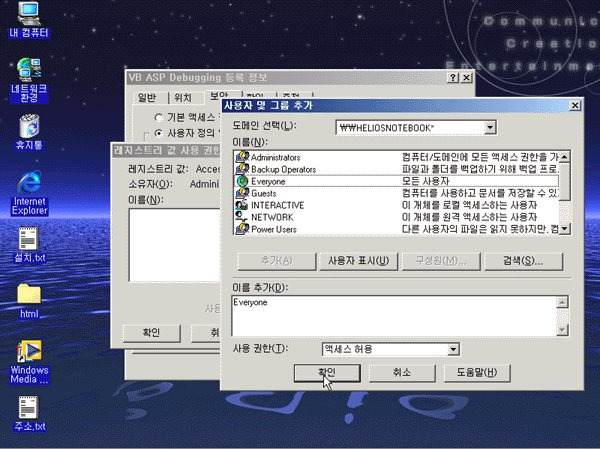Click down arrow of 이름 추가 box scrollbar
The image size is (600, 450).
coord(562,329)
